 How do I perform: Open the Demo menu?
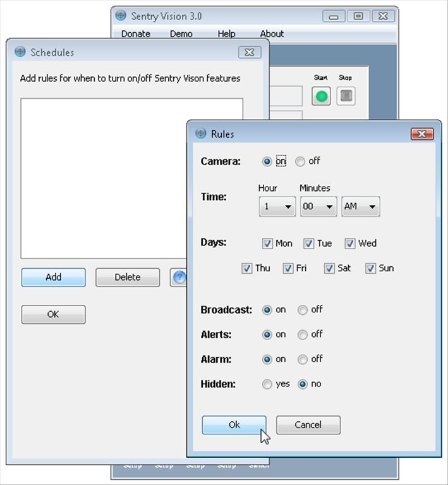pyautogui.click(x=181, y=34)
